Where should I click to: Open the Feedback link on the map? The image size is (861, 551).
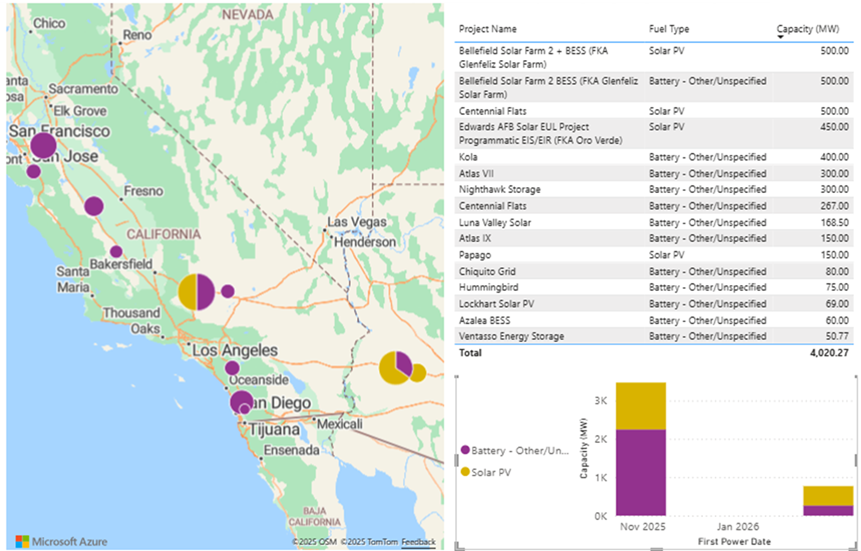click(418, 542)
